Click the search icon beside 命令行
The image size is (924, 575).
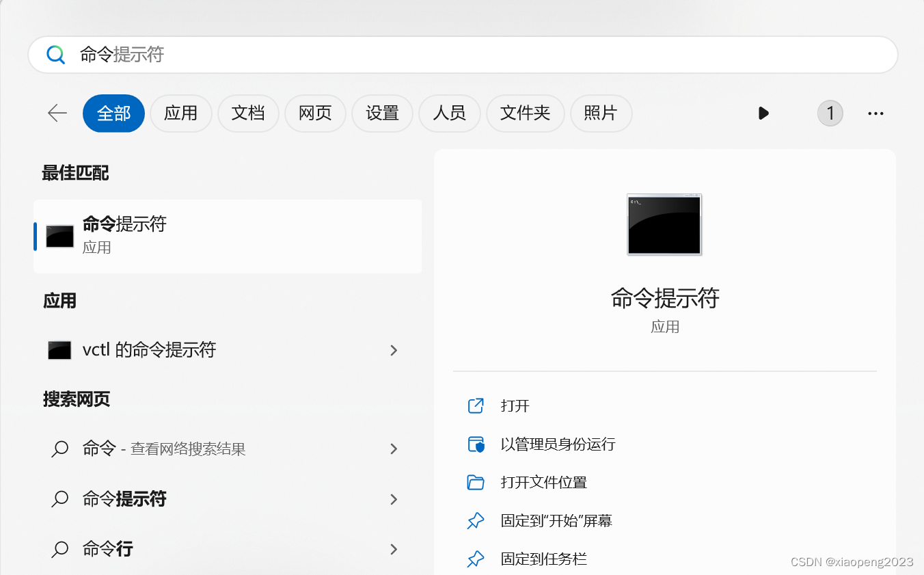60,549
